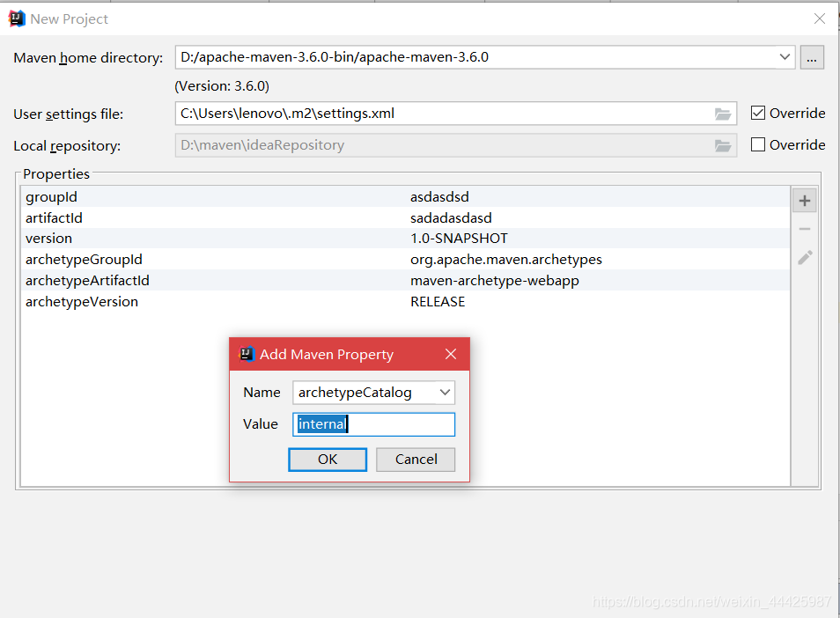Select the artifactId property row
This screenshot has width=840, height=618.
coord(405,218)
